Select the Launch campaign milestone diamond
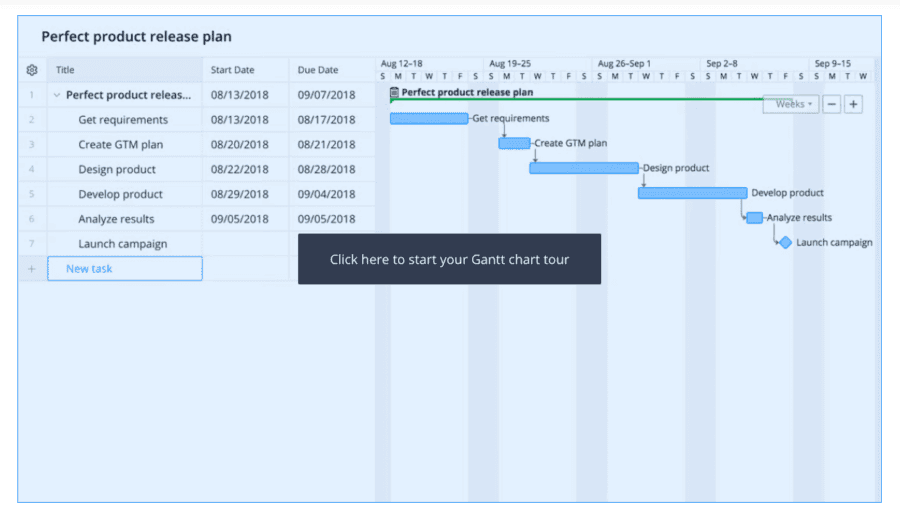This screenshot has height=510, width=900. pyautogui.click(x=785, y=243)
